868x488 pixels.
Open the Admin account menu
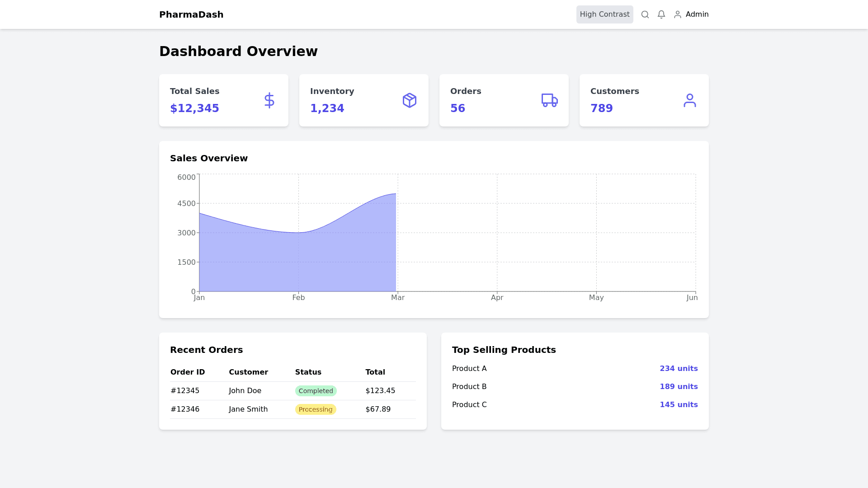coord(697,14)
